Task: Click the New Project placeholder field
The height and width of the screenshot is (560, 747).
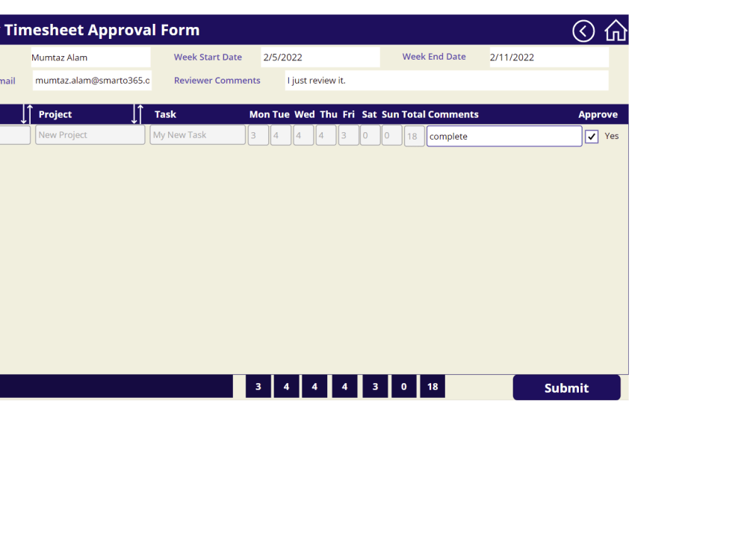Action: tap(90, 134)
